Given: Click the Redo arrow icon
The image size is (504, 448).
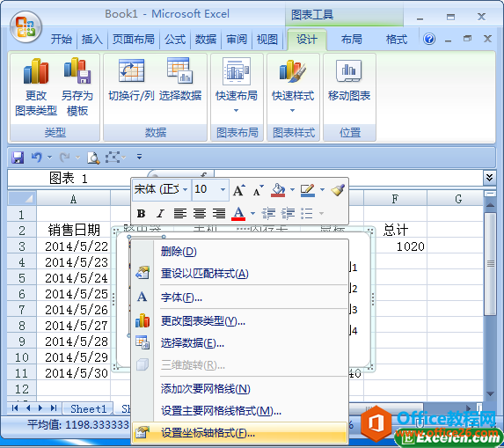Looking at the screenshot, I should coord(65,158).
